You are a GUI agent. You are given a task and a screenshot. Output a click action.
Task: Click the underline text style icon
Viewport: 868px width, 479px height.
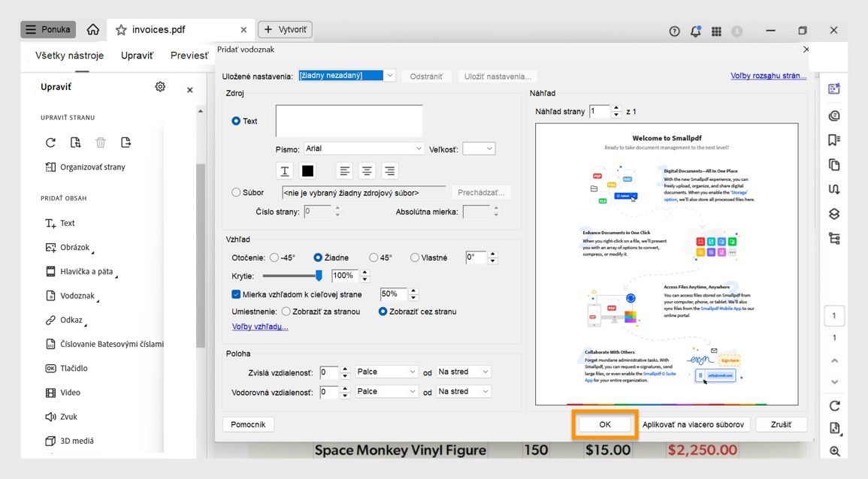point(285,171)
